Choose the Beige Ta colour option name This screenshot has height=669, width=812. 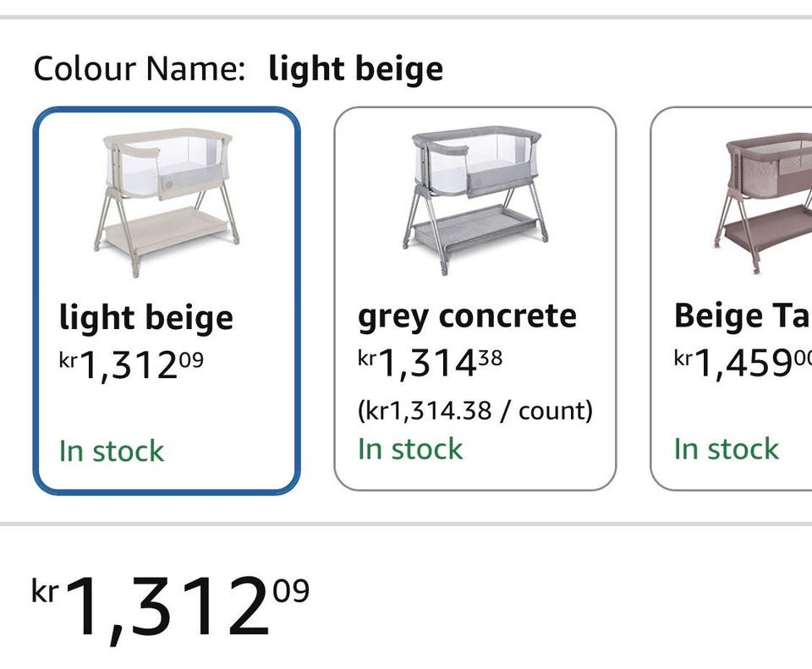click(x=742, y=316)
